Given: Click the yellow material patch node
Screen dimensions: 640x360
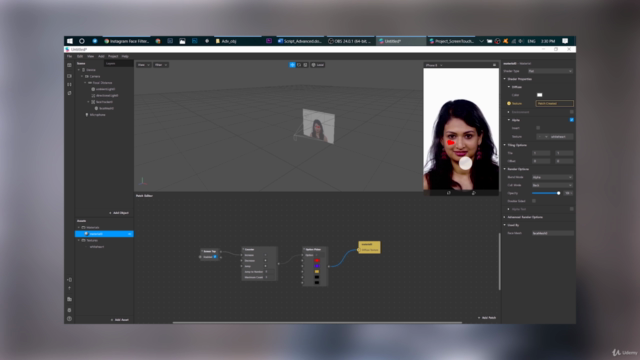Looking at the screenshot, I should point(369,247).
